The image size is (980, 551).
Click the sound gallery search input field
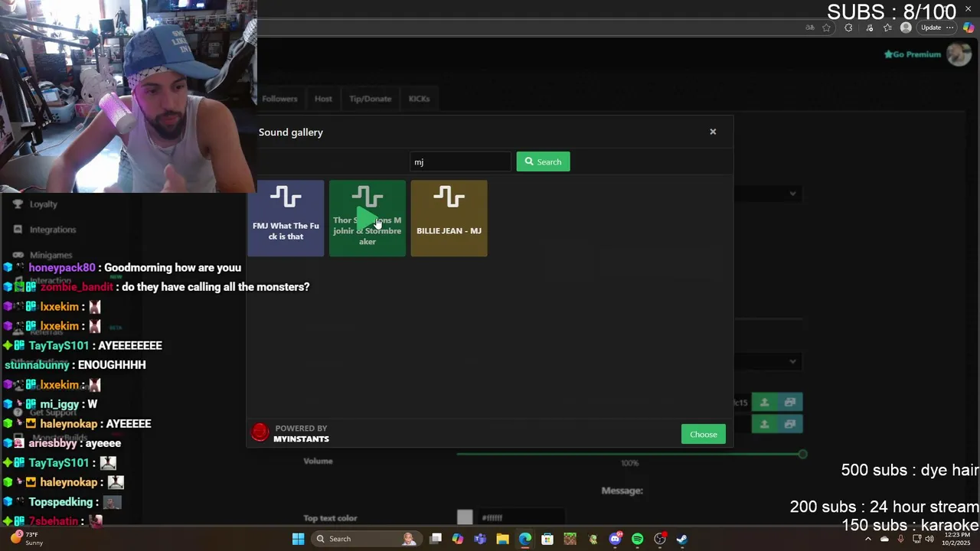tap(460, 161)
